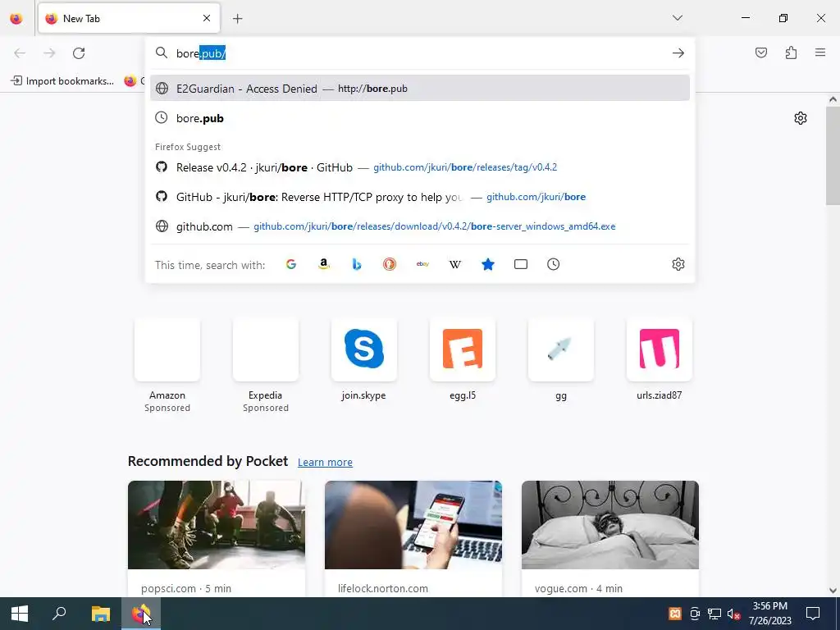This screenshot has height=630, width=840.
Task: Search with Wikipedia icon
Action: coord(455,264)
